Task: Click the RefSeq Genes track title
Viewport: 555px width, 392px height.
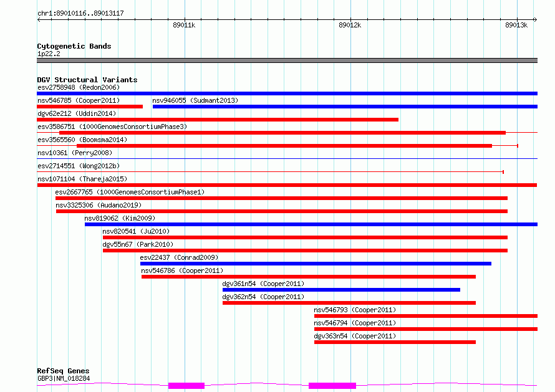Action: [64, 371]
